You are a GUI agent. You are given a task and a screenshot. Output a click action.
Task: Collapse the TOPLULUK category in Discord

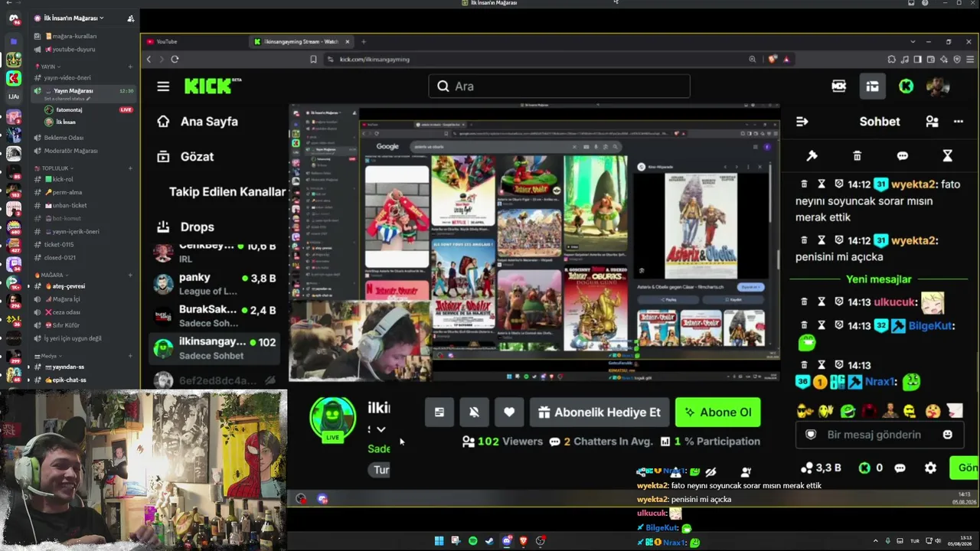coord(54,168)
